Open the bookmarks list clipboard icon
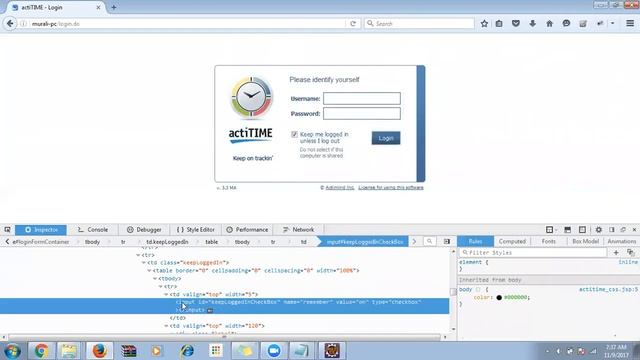 pyautogui.click(x=499, y=24)
